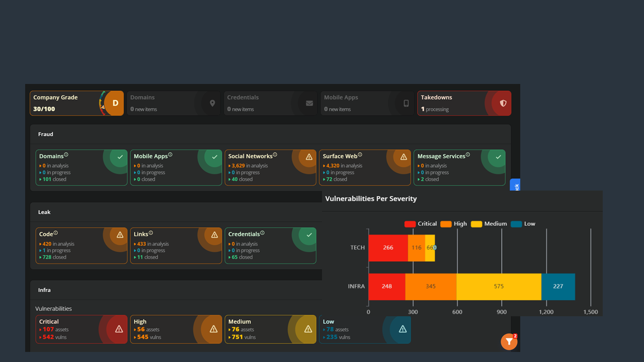Open the Fraud Domains card title

click(51, 156)
